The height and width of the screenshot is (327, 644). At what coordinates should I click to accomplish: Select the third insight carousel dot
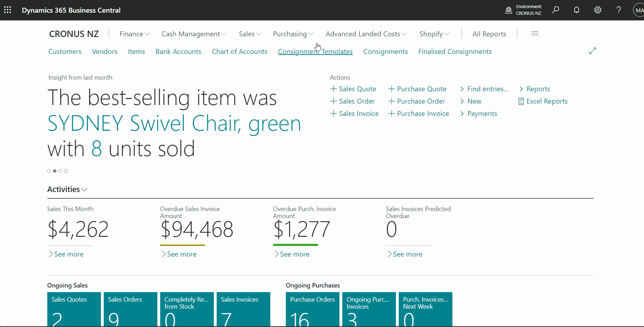(60, 171)
